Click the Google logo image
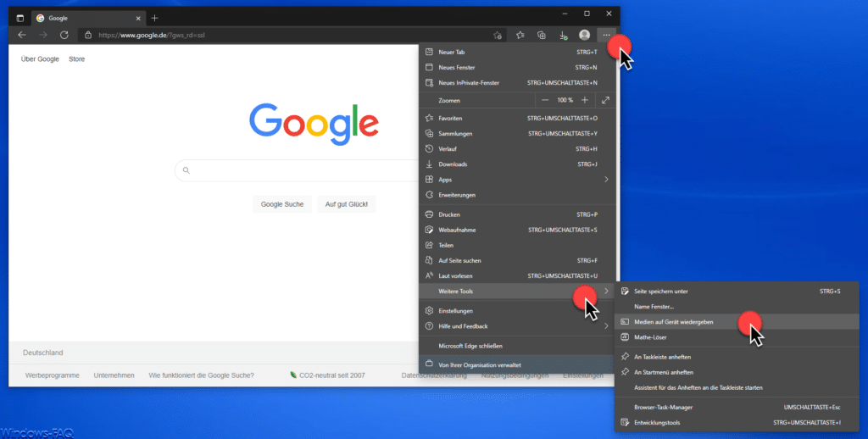 pyautogui.click(x=314, y=124)
